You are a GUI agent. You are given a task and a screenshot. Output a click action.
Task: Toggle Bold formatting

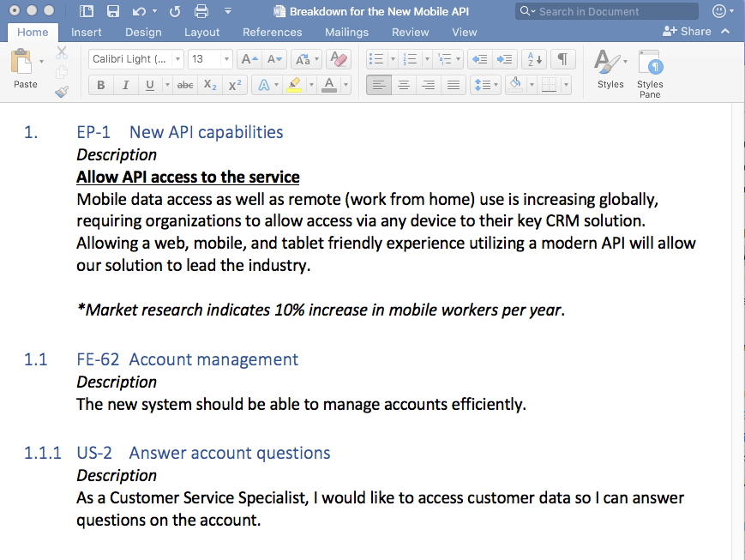click(100, 85)
